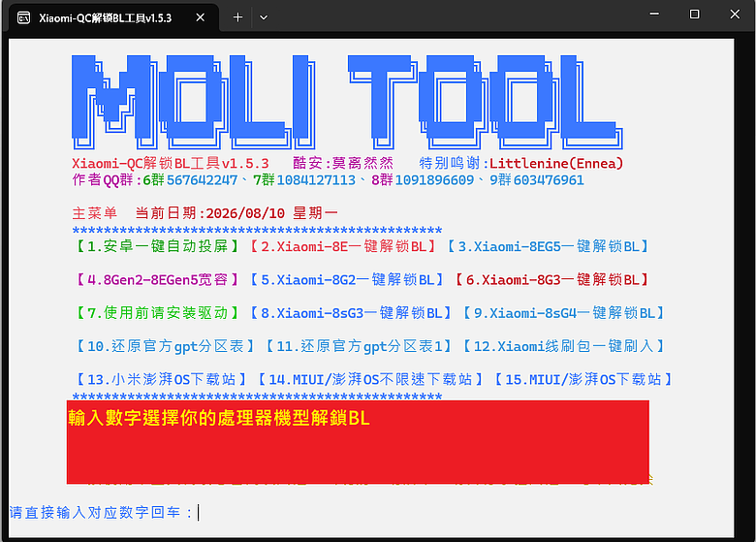Click the 酷安:莫离然然 author text
This screenshot has height=542, width=756.
point(343,164)
